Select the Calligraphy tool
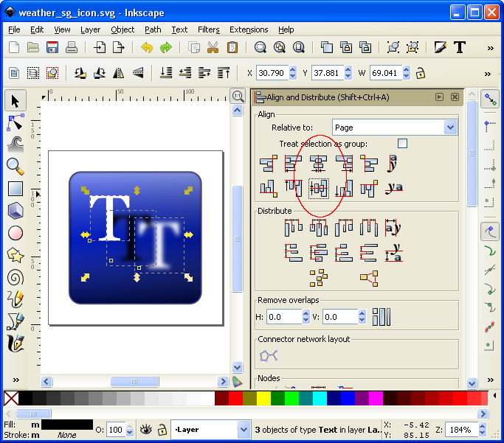 15,343
